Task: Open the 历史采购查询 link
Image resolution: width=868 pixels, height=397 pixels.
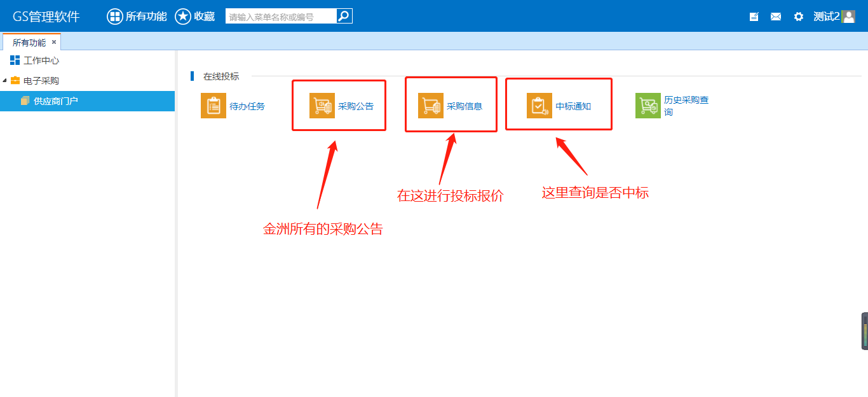Action: click(686, 106)
